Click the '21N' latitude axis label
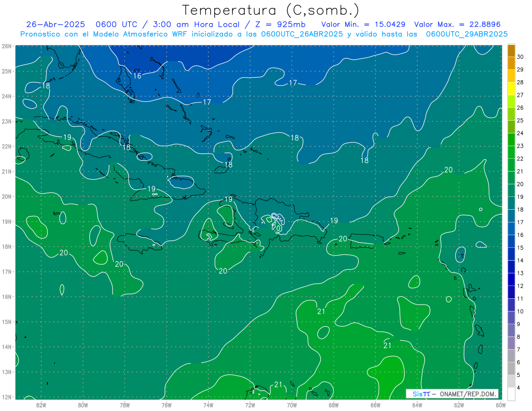The width and height of the screenshot is (532, 411). [6, 171]
